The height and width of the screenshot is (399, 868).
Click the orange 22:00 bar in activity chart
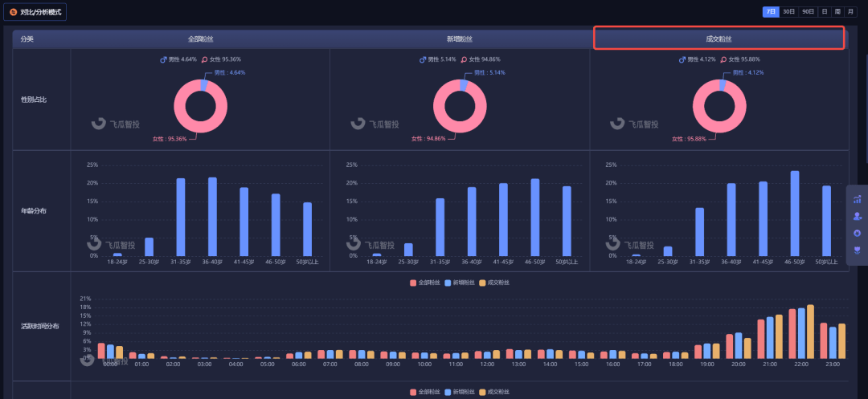click(810, 332)
